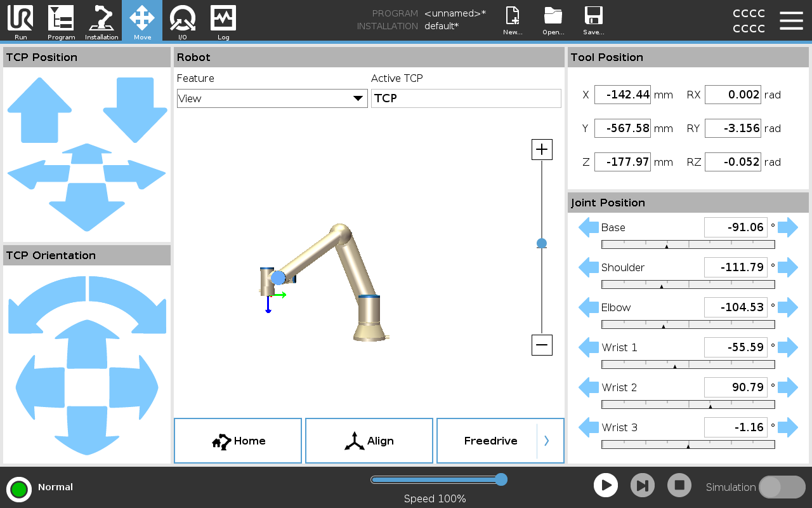Click the Align button
Viewport: 812px width, 508px height.
pos(369,441)
